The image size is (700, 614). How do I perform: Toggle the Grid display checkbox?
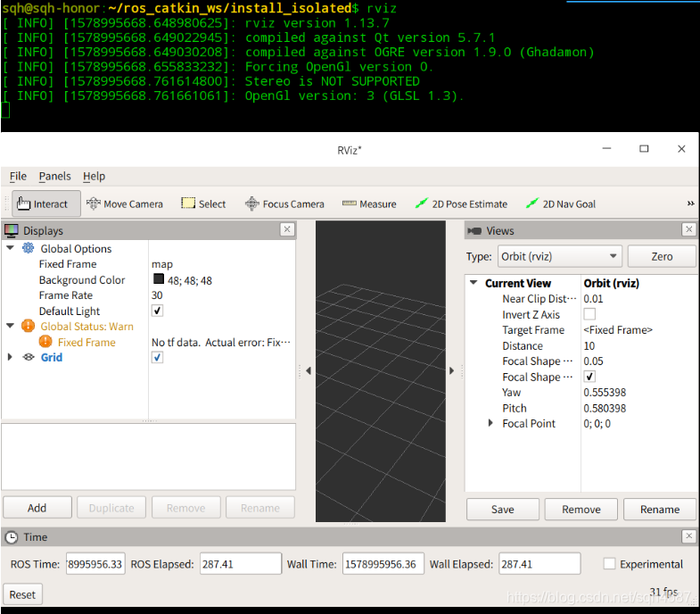click(x=157, y=357)
